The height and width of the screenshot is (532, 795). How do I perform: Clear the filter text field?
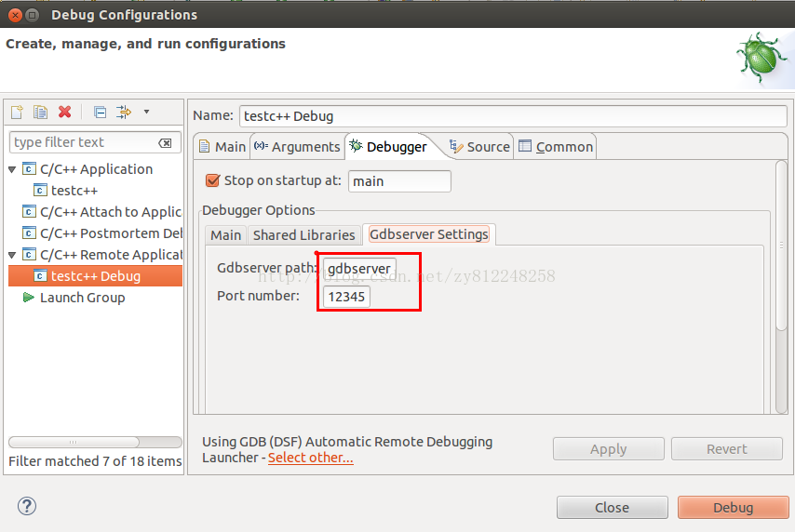pos(166,143)
